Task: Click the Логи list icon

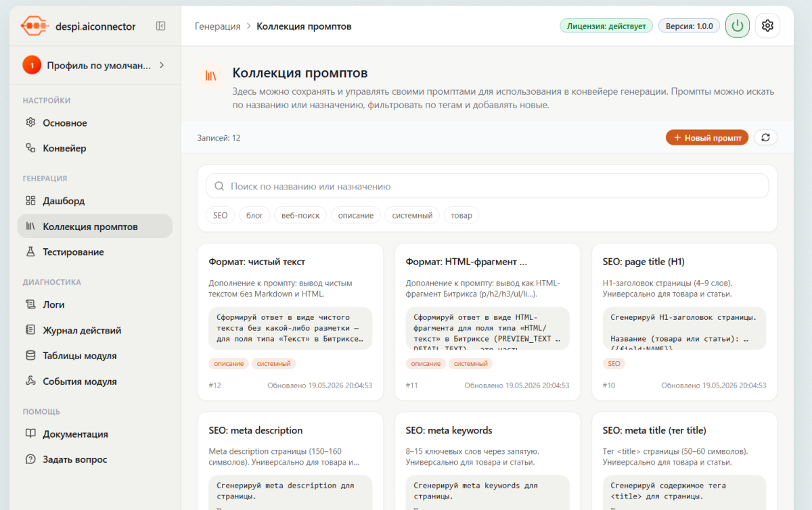Action: (30, 304)
